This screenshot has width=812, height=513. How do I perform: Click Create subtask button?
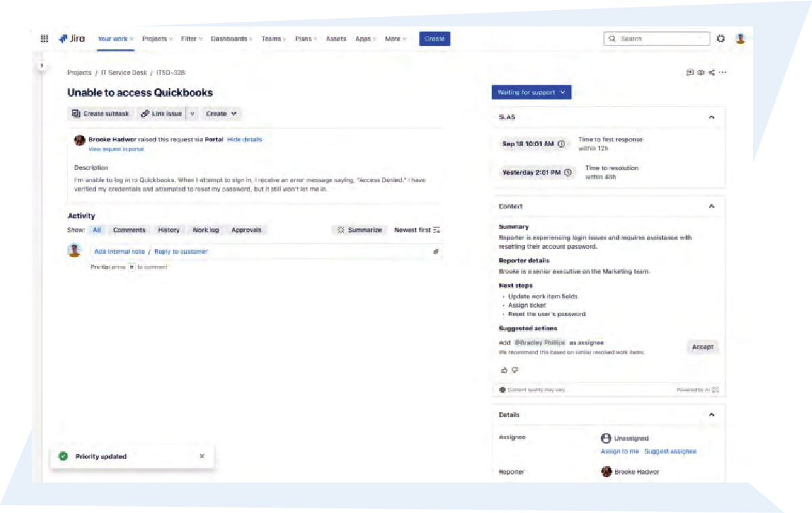101,114
